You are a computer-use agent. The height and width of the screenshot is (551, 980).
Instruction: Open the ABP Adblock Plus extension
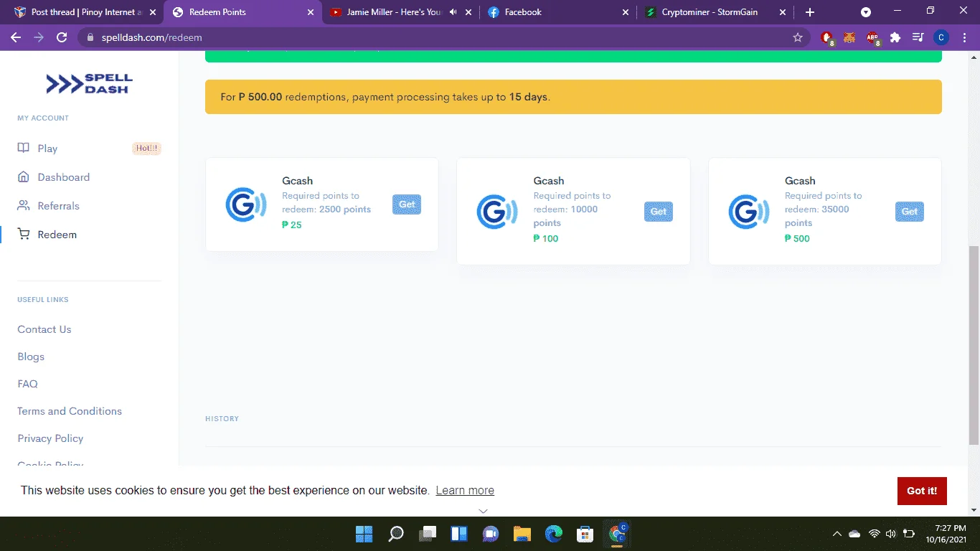click(872, 38)
